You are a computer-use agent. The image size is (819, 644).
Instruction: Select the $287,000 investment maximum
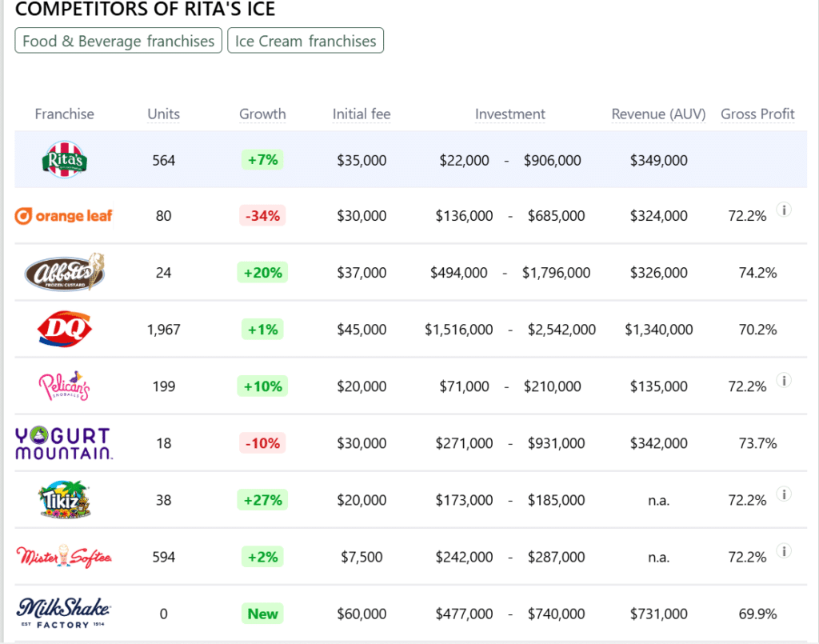[557, 557]
